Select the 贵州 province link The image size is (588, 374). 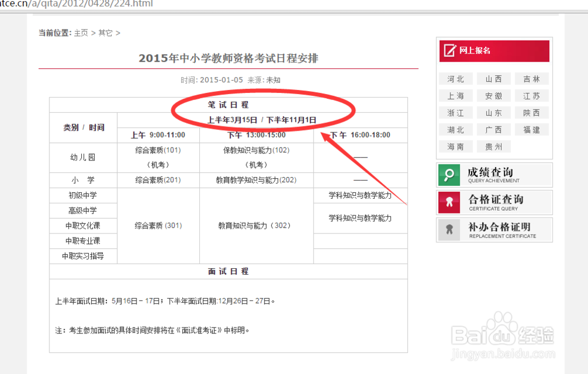[x=494, y=146]
